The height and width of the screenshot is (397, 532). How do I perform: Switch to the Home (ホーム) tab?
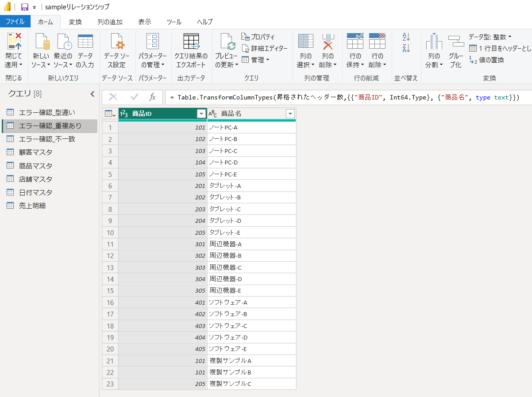[45, 22]
